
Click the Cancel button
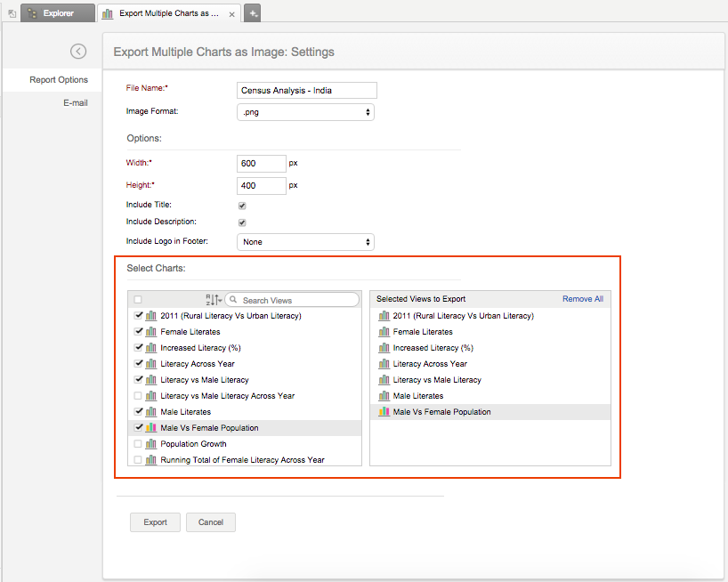click(x=210, y=522)
